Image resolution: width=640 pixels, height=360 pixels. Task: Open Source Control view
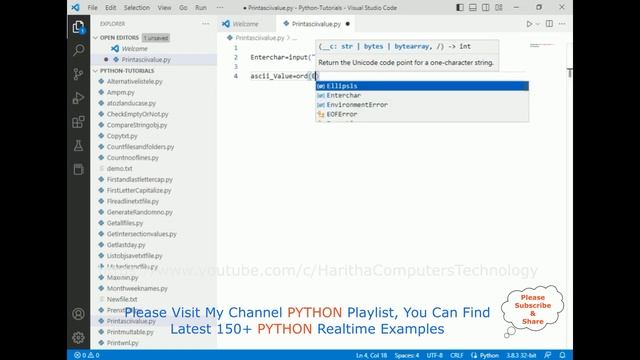[78, 74]
